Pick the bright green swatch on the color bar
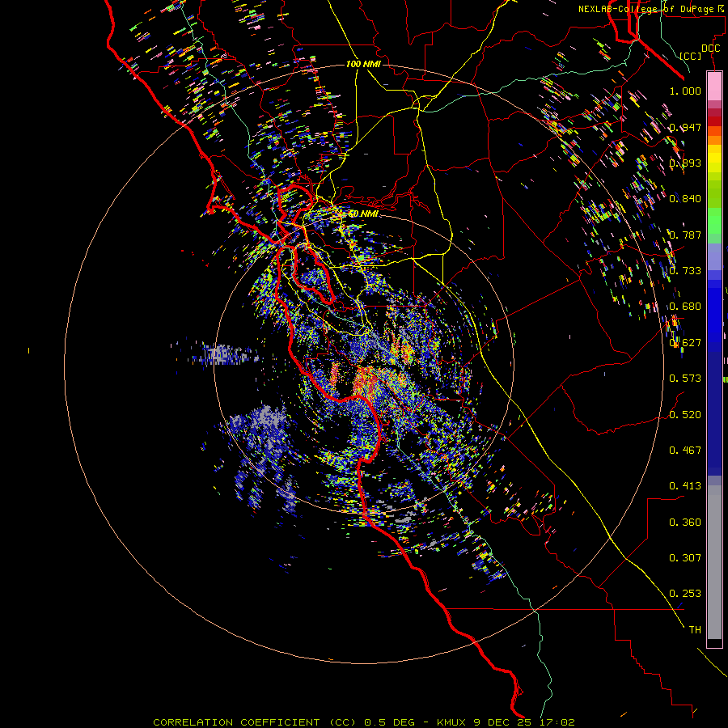 (714, 221)
